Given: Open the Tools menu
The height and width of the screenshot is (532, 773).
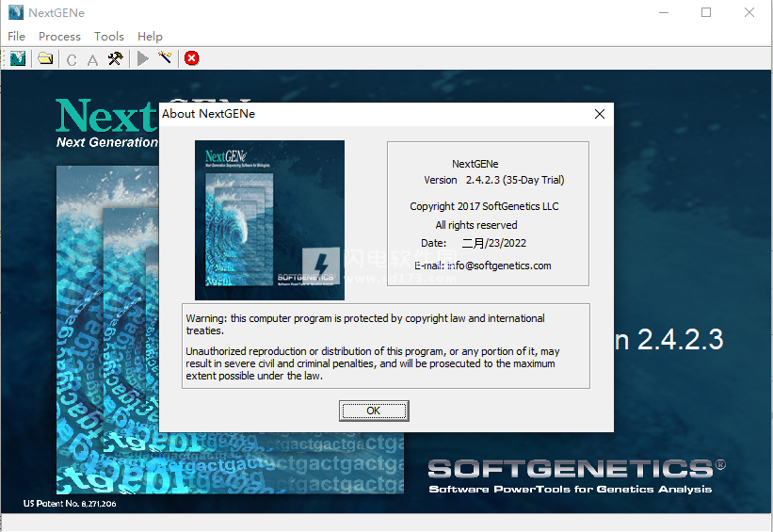Looking at the screenshot, I should pyautogui.click(x=109, y=37).
